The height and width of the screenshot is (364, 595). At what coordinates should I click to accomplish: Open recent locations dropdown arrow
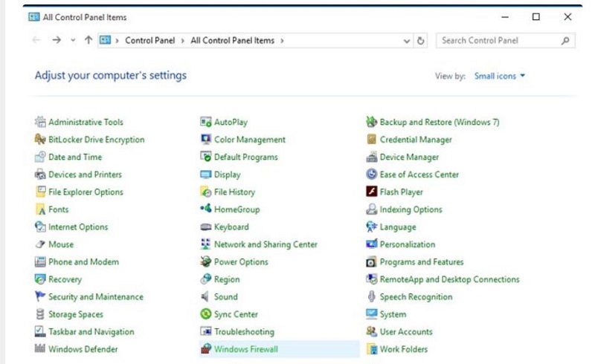(x=73, y=40)
